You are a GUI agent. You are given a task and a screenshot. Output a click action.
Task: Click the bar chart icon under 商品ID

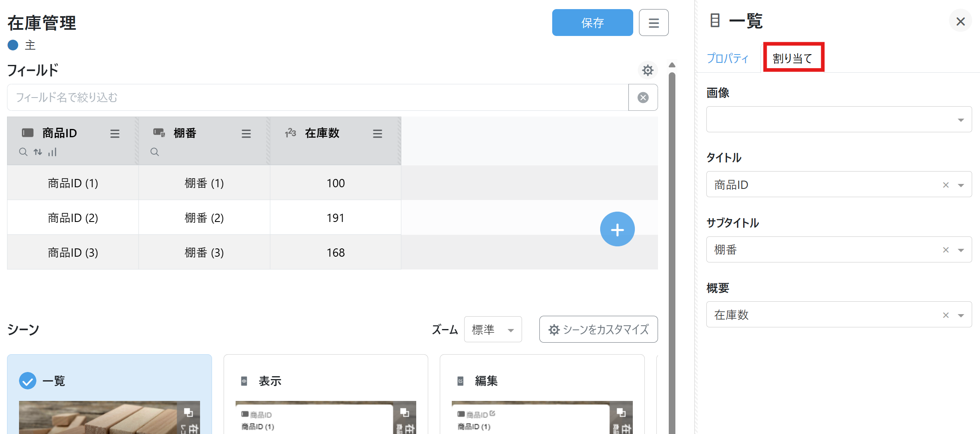(52, 152)
